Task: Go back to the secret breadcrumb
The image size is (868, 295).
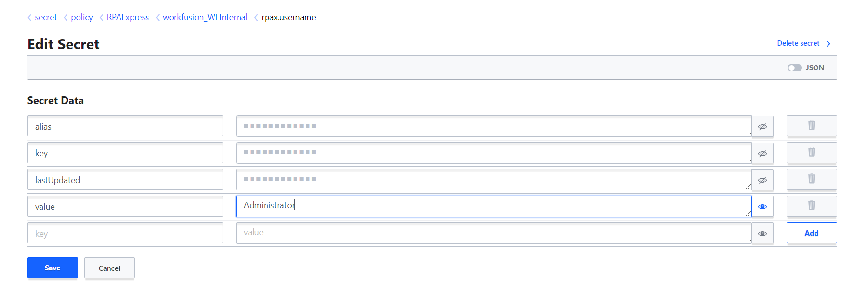Action: click(x=46, y=17)
